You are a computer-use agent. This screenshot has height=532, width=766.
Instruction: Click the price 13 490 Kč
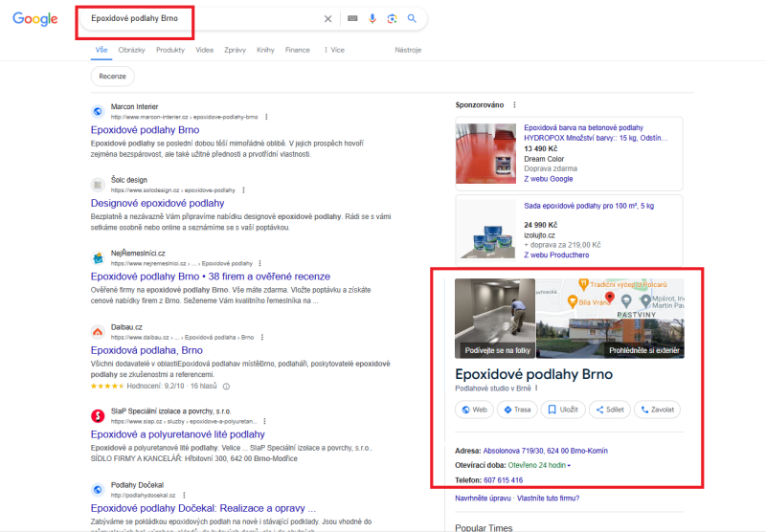tap(541, 149)
